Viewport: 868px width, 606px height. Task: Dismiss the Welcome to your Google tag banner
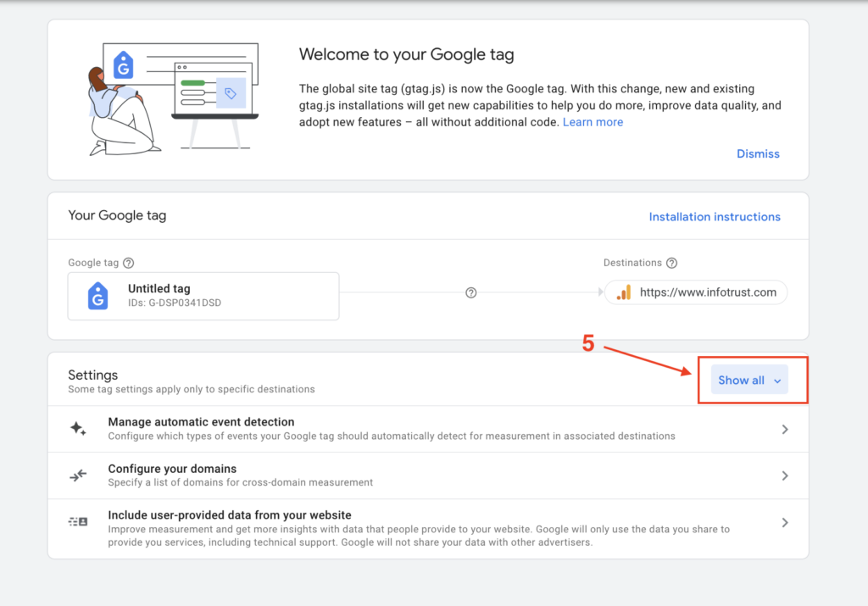coord(758,154)
